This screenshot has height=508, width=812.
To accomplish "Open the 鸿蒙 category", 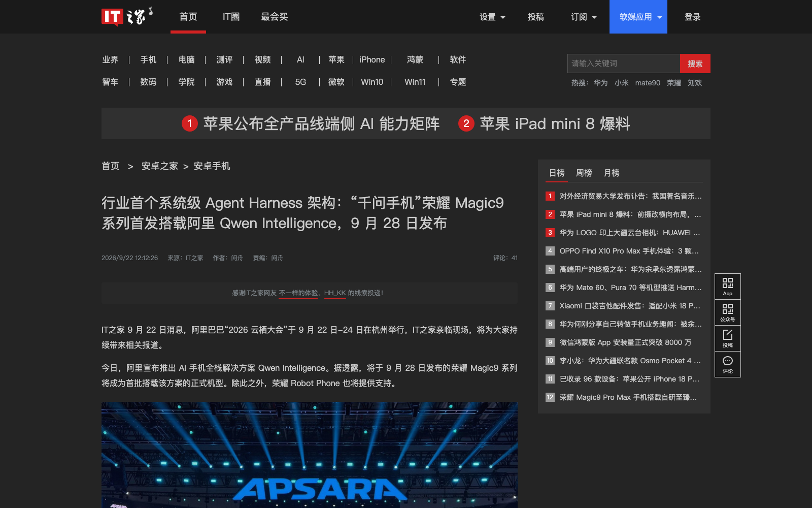I will pos(415,59).
